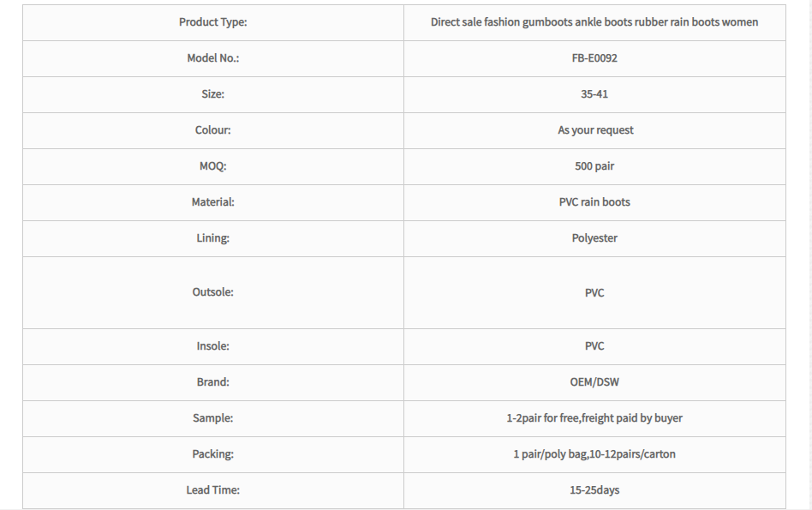Select the As your request text
The height and width of the screenshot is (510, 812).
click(595, 130)
